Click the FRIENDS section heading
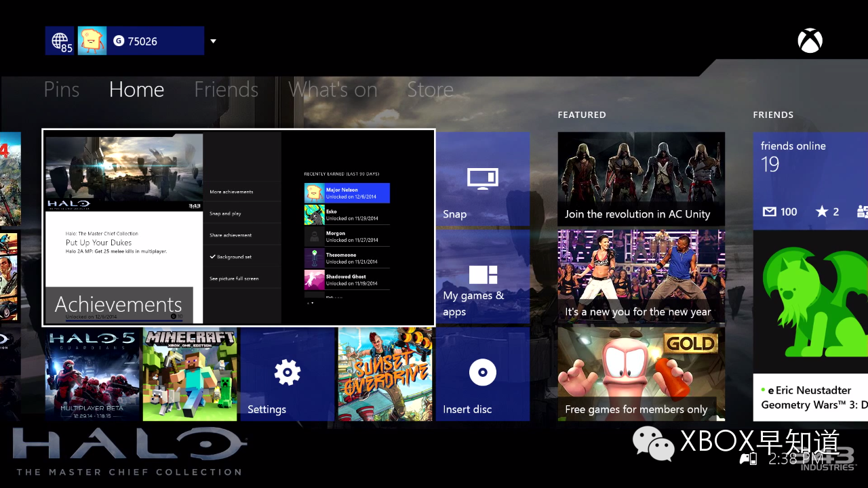 773,115
